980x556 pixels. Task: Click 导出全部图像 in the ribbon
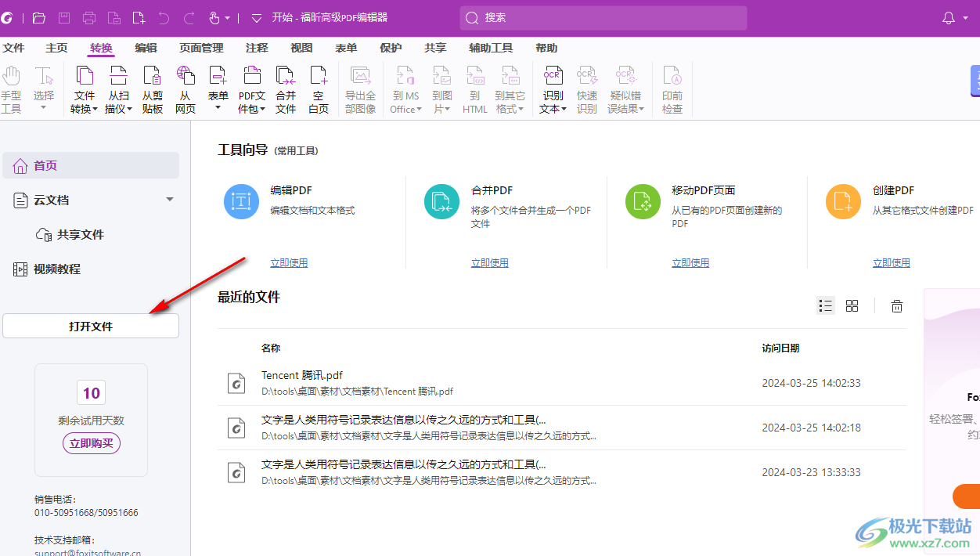pyautogui.click(x=360, y=90)
